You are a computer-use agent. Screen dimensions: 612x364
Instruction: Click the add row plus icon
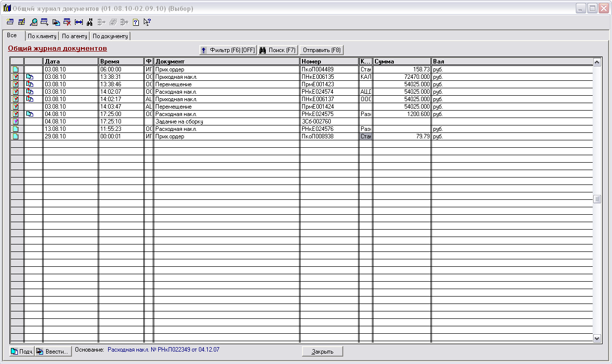coord(45,22)
